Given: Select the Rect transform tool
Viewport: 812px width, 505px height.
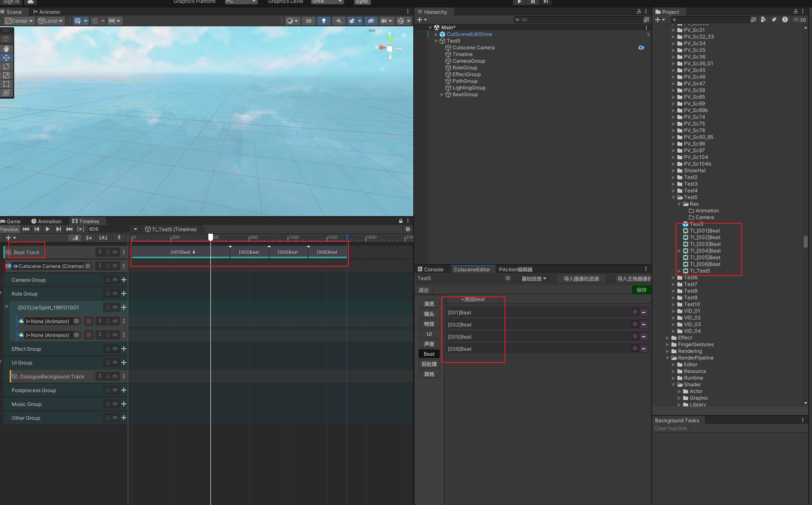Looking at the screenshot, I should click(x=6, y=84).
